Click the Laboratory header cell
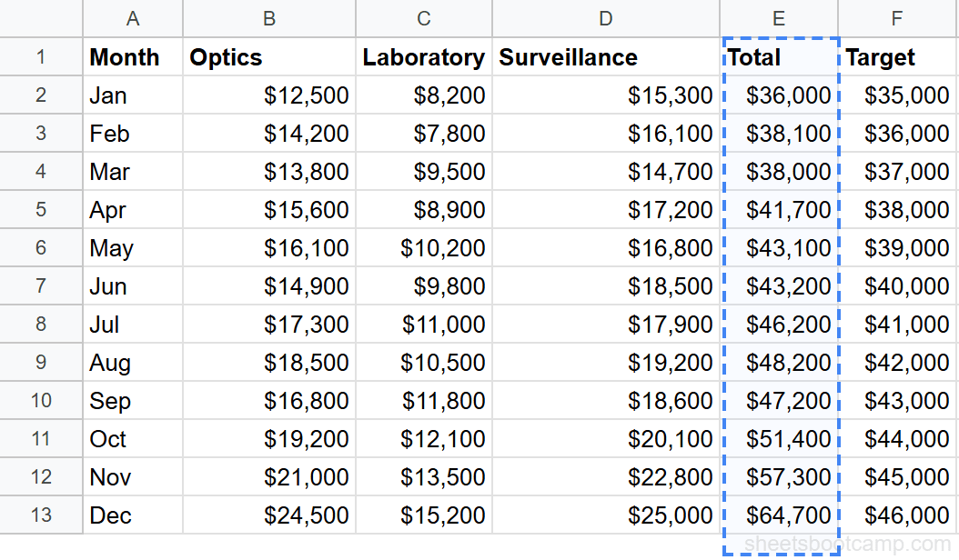This screenshot has height=560, width=959. (x=424, y=56)
